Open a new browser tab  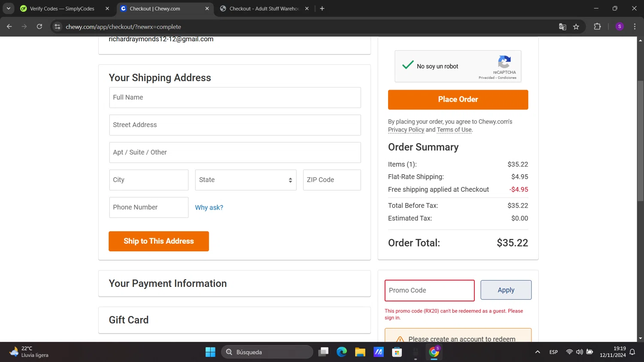322,8
